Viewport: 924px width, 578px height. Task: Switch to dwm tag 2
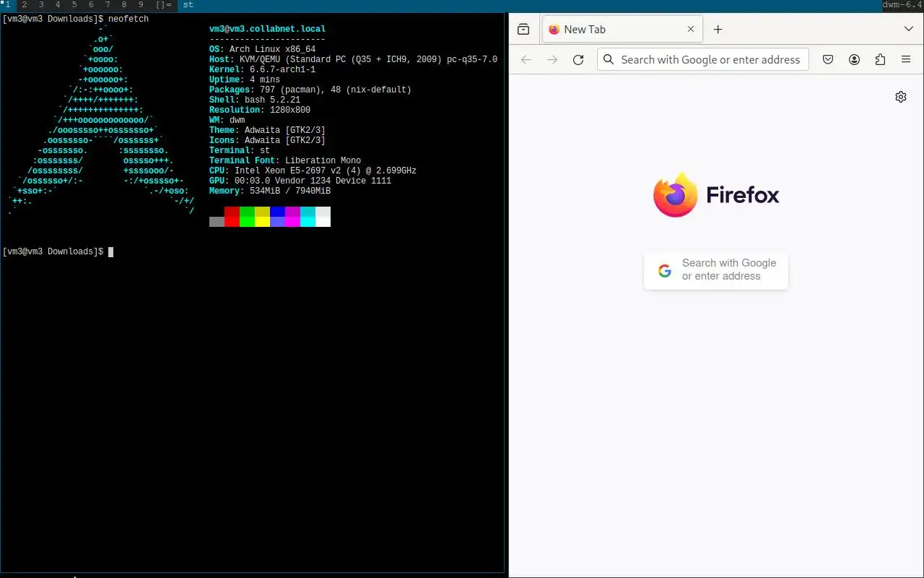coord(24,5)
